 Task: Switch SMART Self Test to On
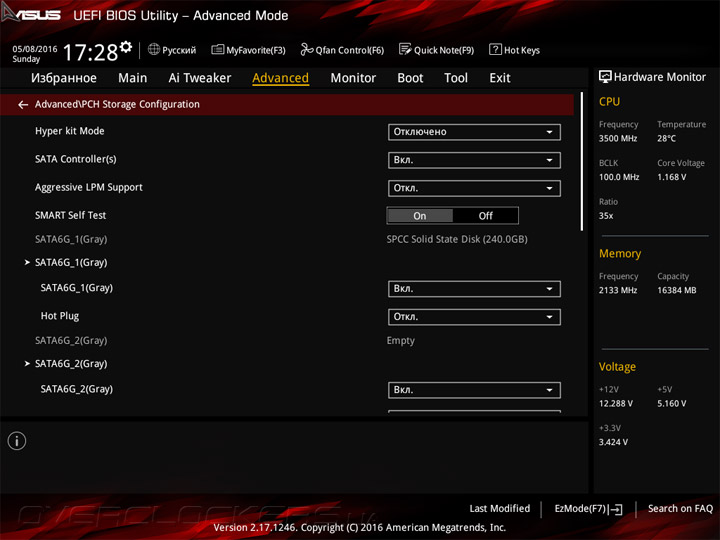(420, 216)
